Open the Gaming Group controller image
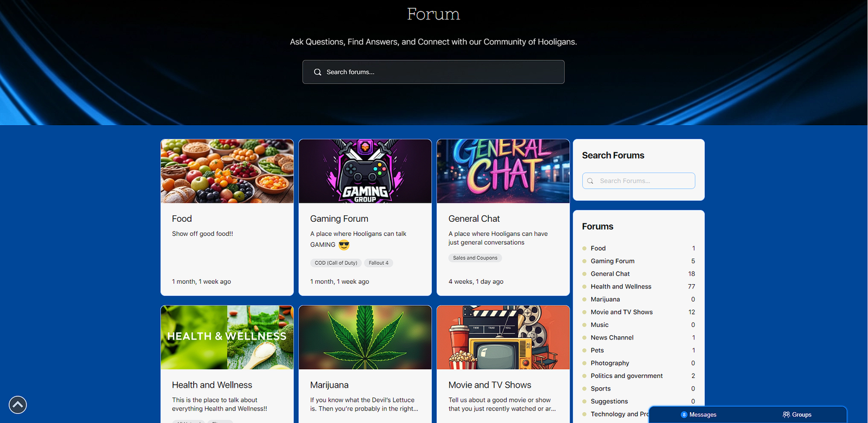This screenshot has width=868, height=423. click(x=365, y=171)
